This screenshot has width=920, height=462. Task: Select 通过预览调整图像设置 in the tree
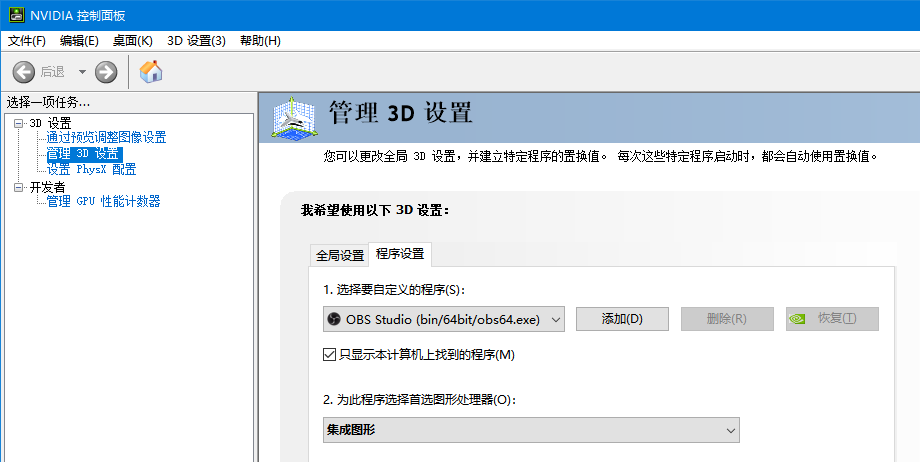[x=106, y=138]
